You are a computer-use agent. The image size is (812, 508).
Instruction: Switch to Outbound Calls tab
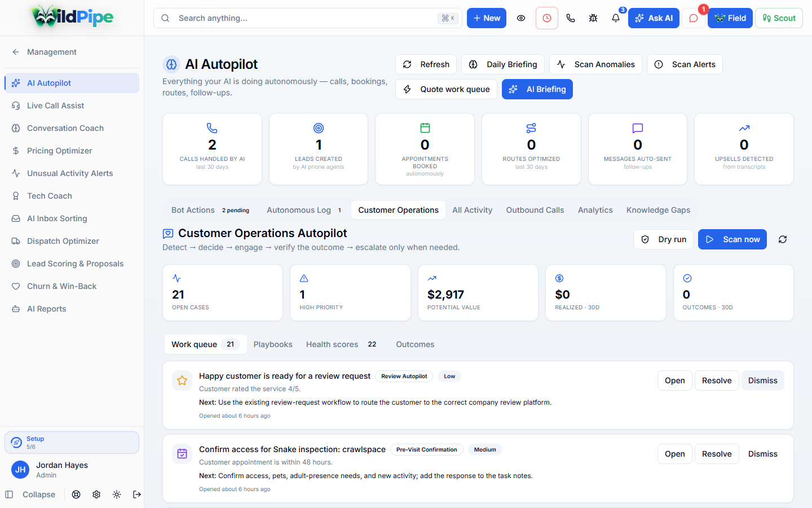tap(535, 210)
